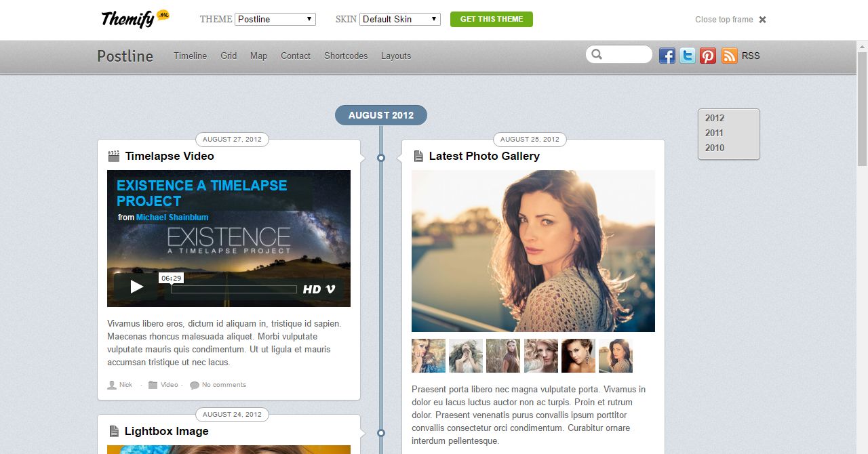
Task: Click the folder icon beside Video category
Action: pos(153,385)
